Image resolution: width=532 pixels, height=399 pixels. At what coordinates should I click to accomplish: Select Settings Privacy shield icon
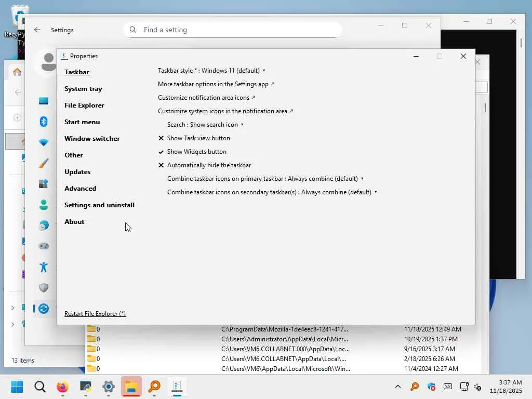[44, 288]
